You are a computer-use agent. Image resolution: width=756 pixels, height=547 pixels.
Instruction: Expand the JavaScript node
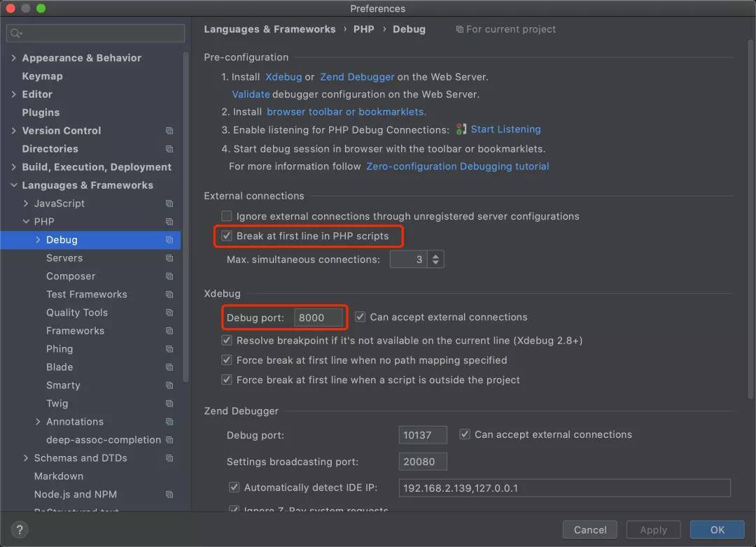tap(26, 204)
